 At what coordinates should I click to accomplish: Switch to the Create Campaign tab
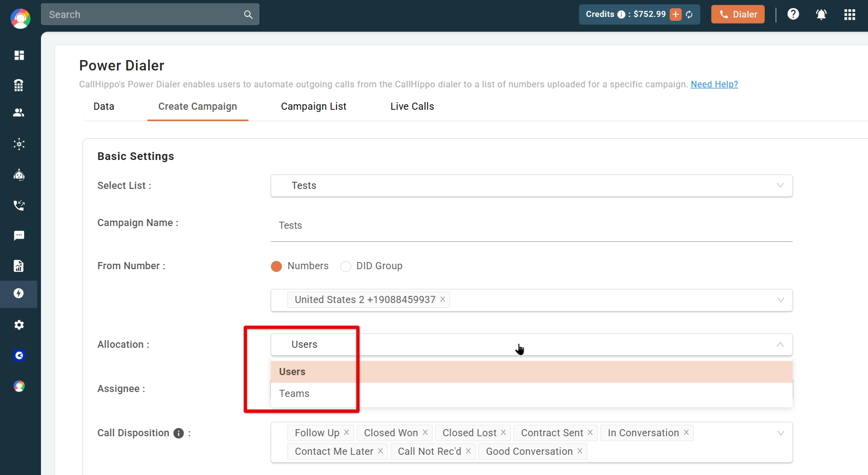point(198,106)
